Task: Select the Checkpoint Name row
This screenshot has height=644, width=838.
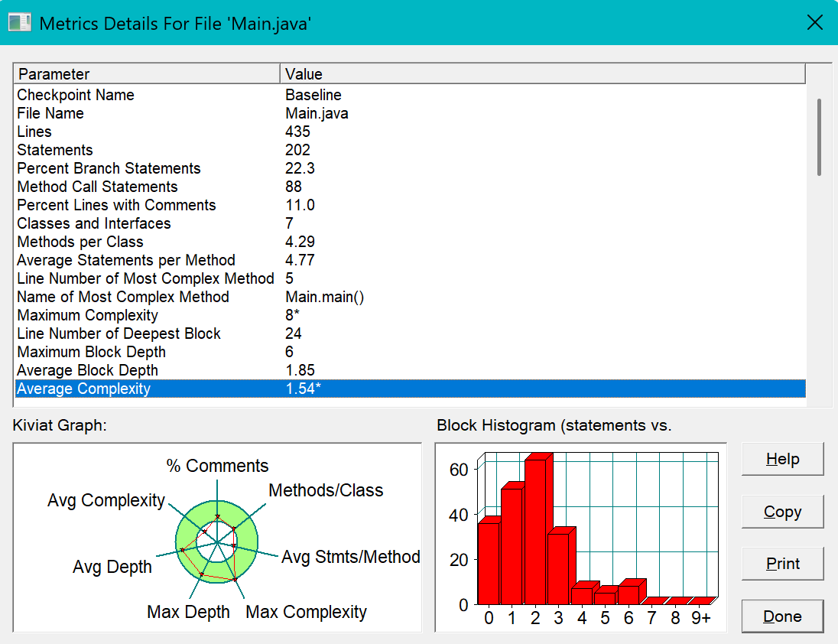Action: click(410, 95)
